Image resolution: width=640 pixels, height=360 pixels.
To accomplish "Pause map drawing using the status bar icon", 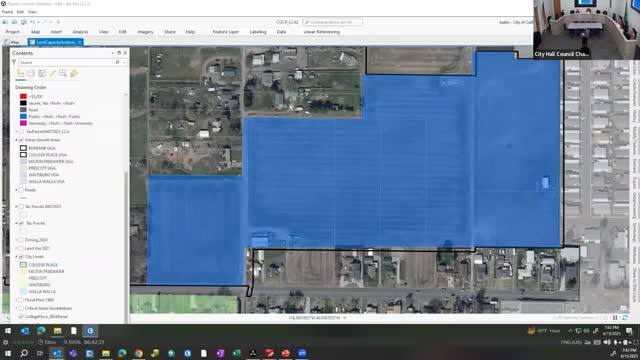I will click(615, 318).
